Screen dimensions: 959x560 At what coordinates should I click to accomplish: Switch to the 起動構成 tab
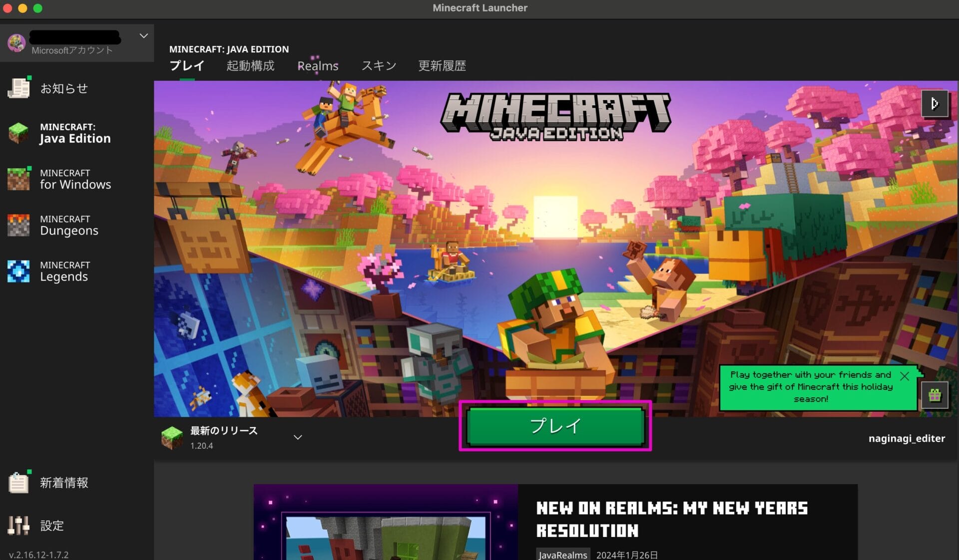(x=250, y=65)
